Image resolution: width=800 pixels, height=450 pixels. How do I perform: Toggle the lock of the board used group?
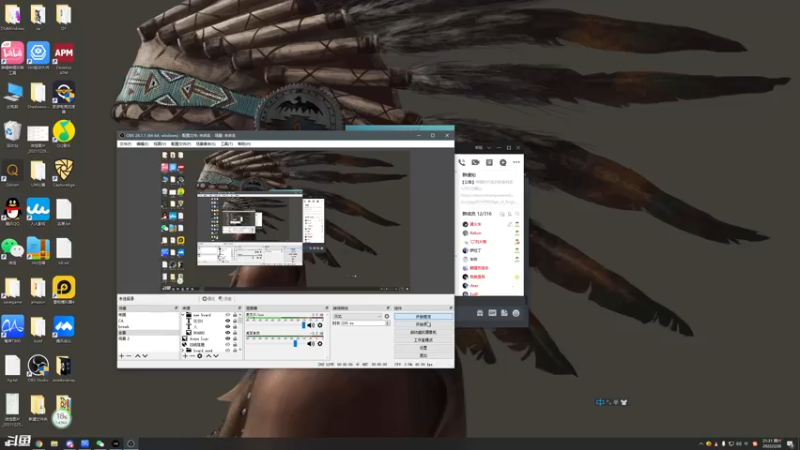click(x=235, y=351)
